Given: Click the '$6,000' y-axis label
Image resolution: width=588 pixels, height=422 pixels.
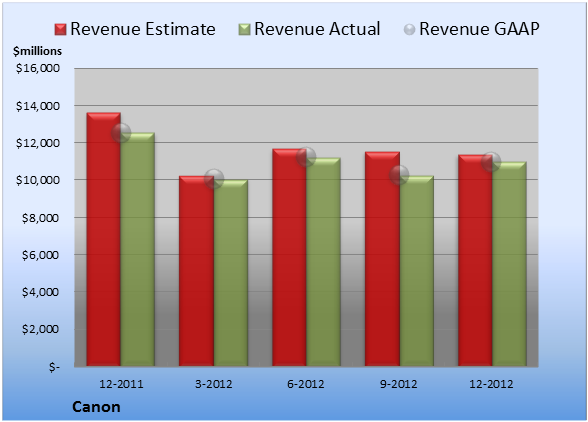Looking at the screenshot, I should tap(40, 255).
